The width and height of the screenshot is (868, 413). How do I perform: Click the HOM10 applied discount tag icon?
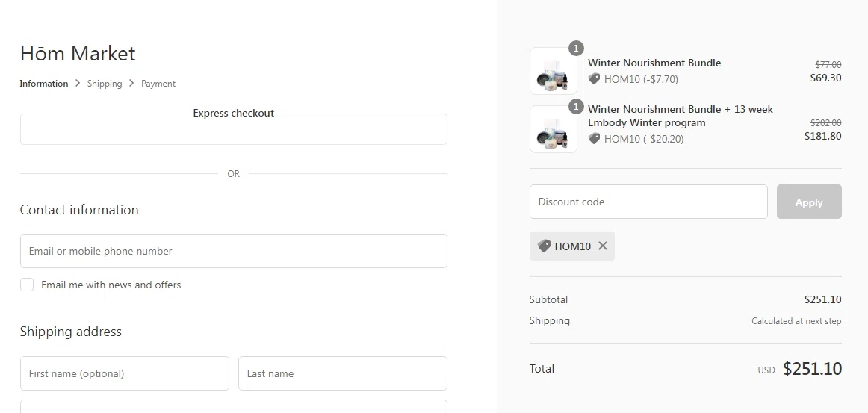click(544, 246)
